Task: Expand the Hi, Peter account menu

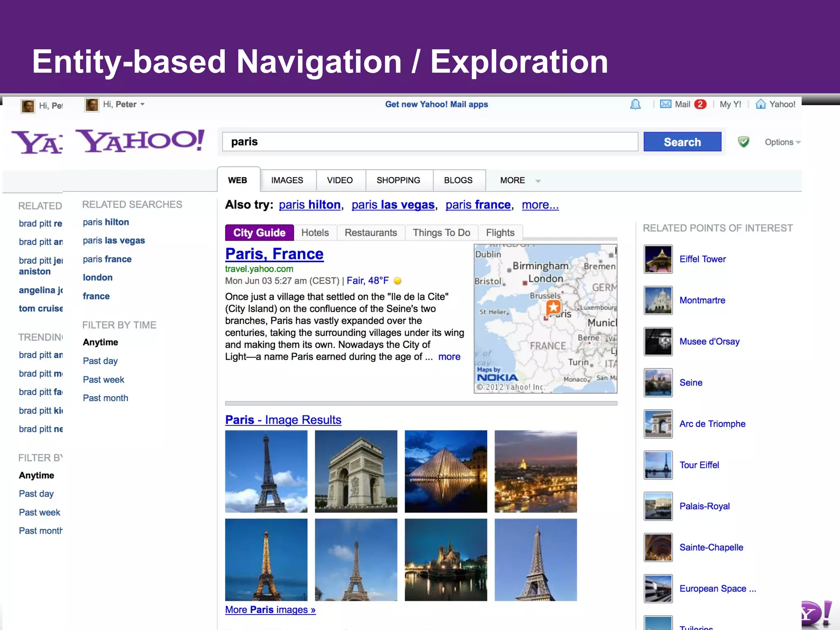Action: (x=124, y=104)
